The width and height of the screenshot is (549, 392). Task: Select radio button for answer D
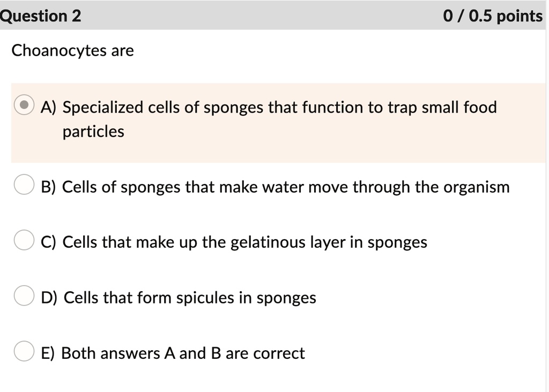[23, 295]
